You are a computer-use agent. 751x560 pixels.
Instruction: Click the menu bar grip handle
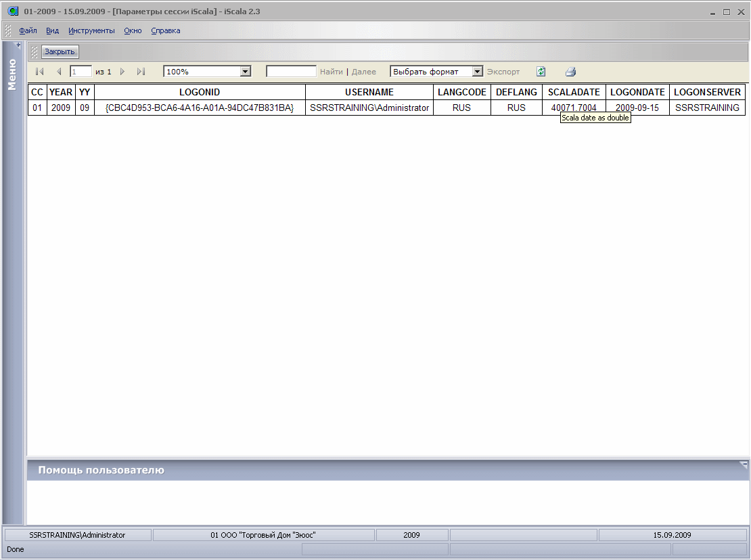[8, 30]
